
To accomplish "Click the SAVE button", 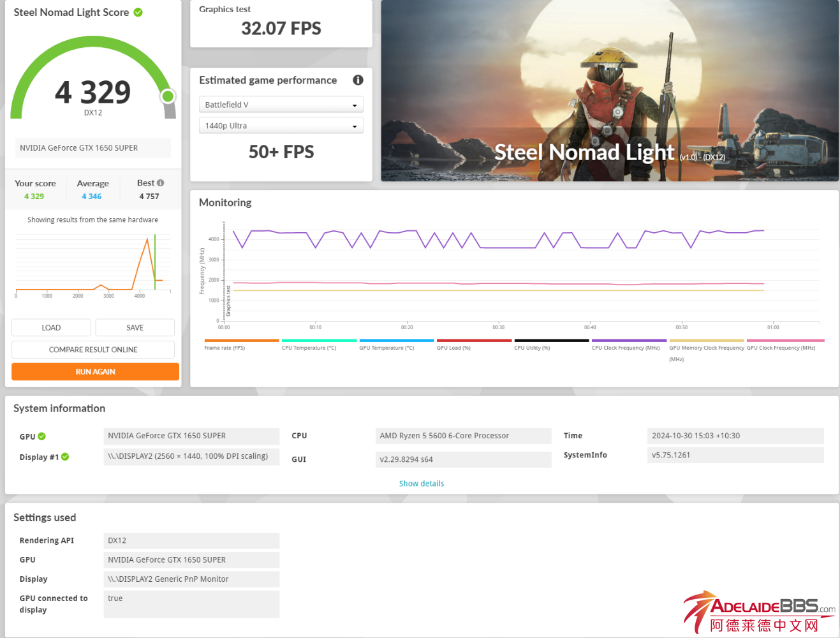I will [135, 327].
